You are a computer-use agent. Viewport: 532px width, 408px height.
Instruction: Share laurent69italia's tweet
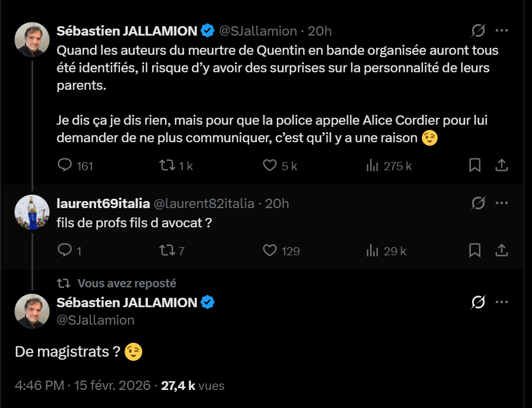[502, 251]
